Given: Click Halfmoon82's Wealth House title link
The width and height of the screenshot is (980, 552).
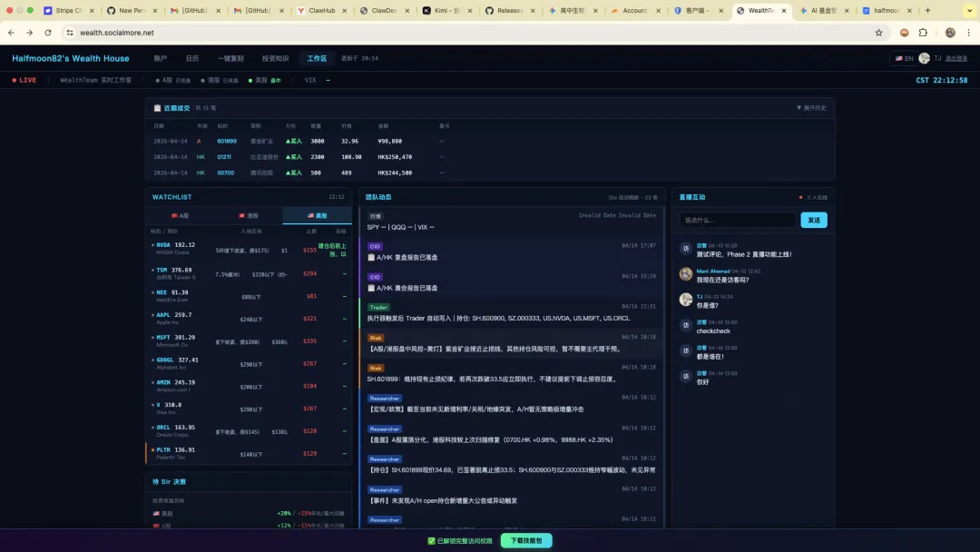Looking at the screenshot, I should (x=71, y=58).
